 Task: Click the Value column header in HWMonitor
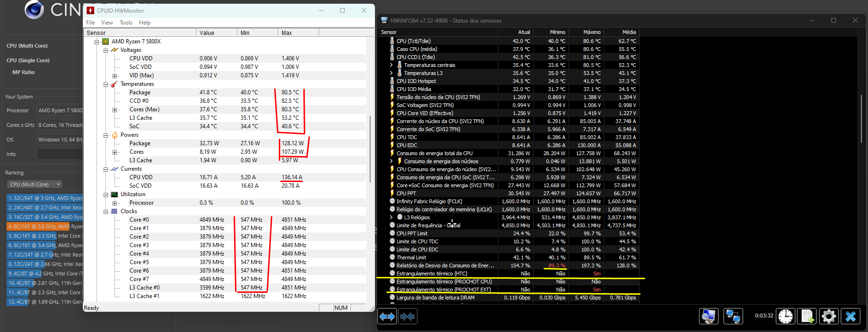217,33
